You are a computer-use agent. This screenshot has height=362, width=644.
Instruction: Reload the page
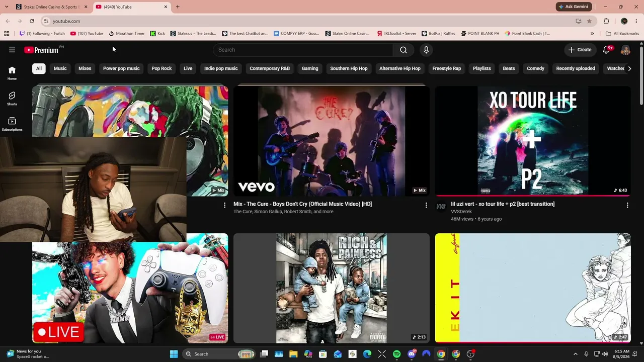tap(32, 21)
